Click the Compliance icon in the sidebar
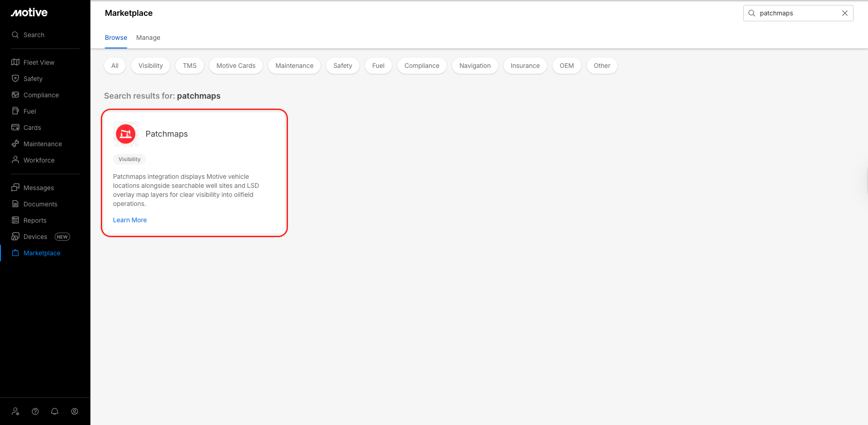The width and height of the screenshot is (868, 425). (x=15, y=95)
